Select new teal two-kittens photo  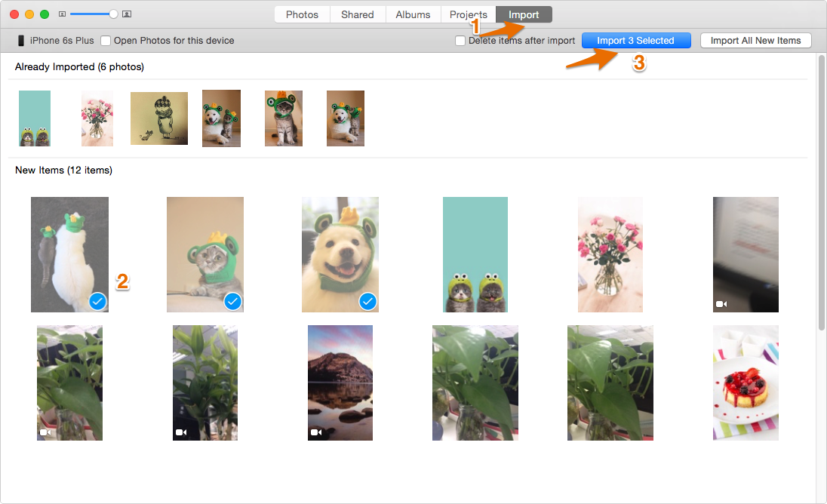pyautogui.click(x=475, y=254)
